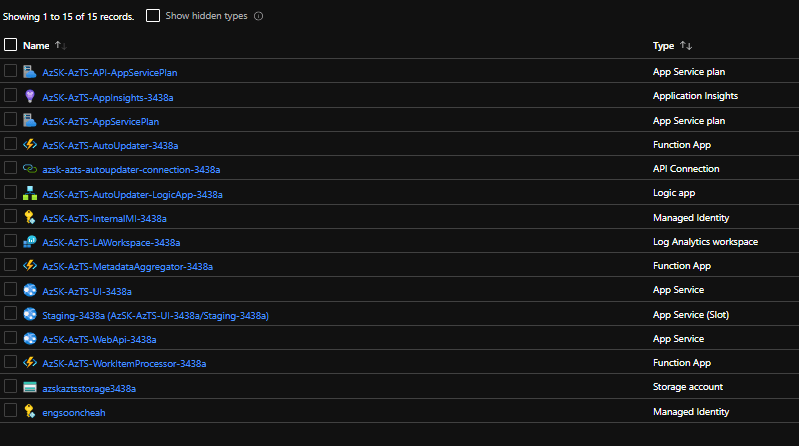Click the info icon beside Show hidden types
The height and width of the screenshot is (446, 799).
pyautogui.click(x=258, y=16)
